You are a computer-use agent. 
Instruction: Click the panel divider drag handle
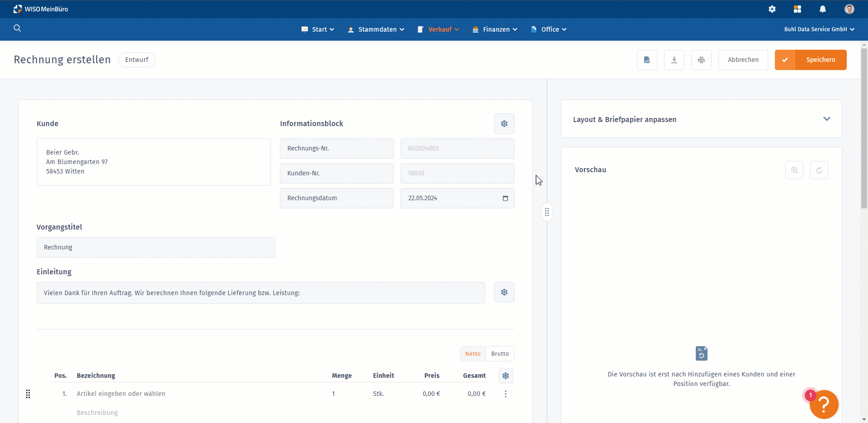(547, 212)
